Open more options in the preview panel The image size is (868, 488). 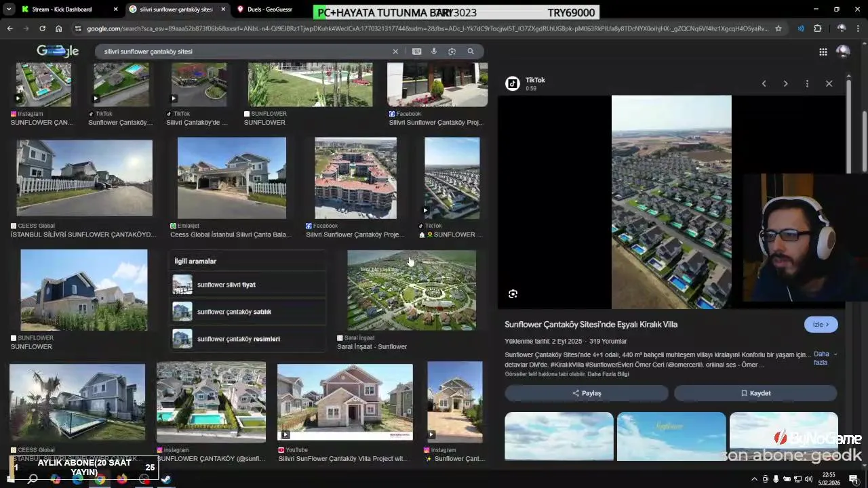807,83
